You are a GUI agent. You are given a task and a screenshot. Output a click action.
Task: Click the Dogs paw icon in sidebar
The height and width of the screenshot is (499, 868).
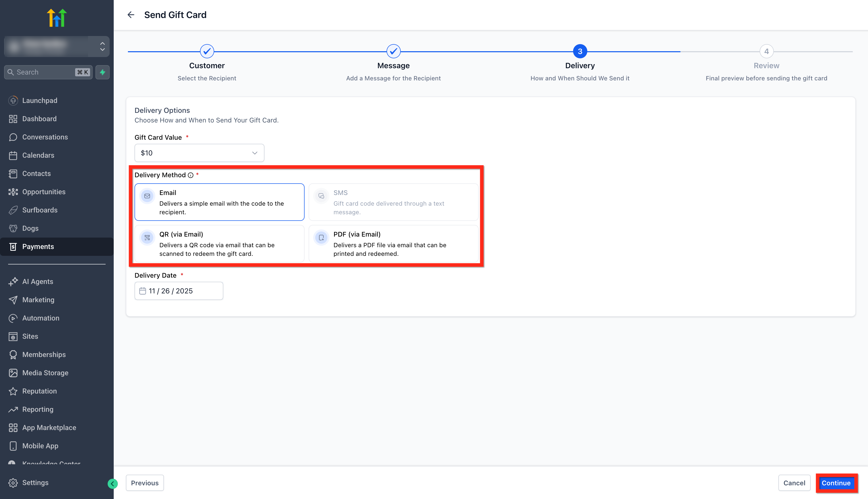[13, 228]
